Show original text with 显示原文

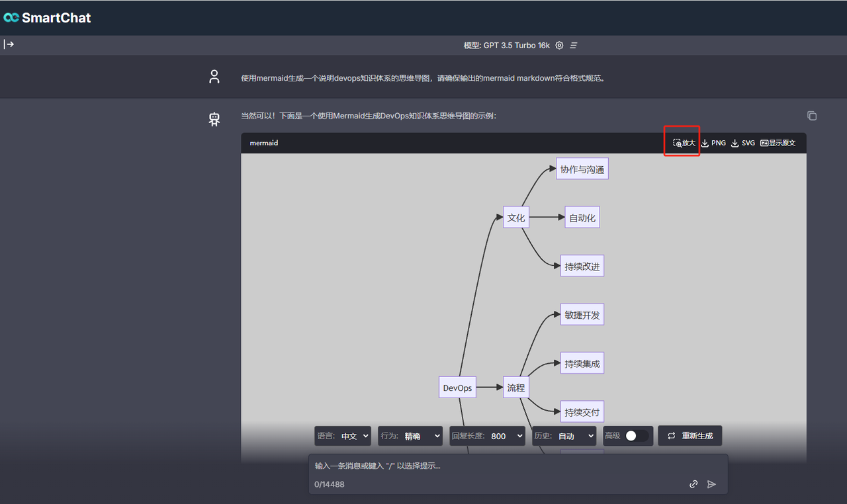[778, 143]
